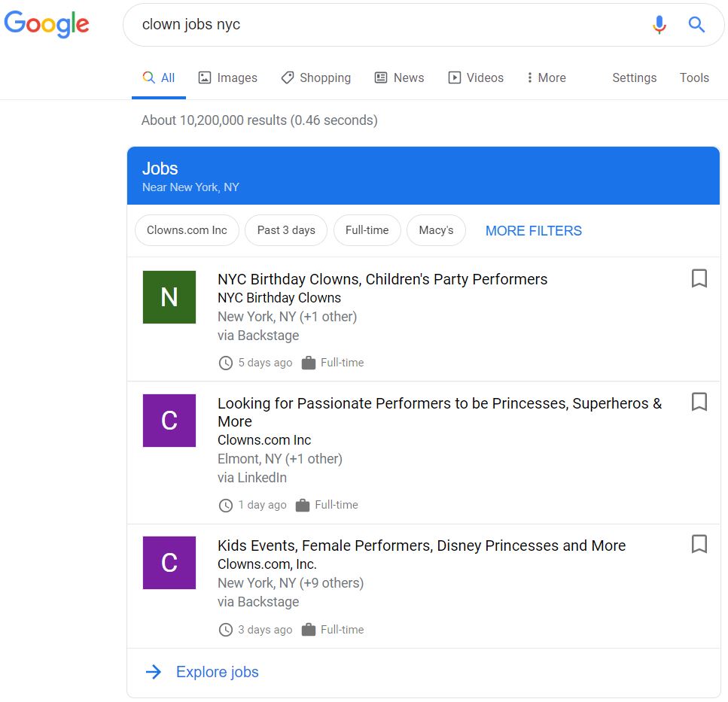
Task: Click purple C logo for Kids Events listing
Action: (x=169, y=563)
